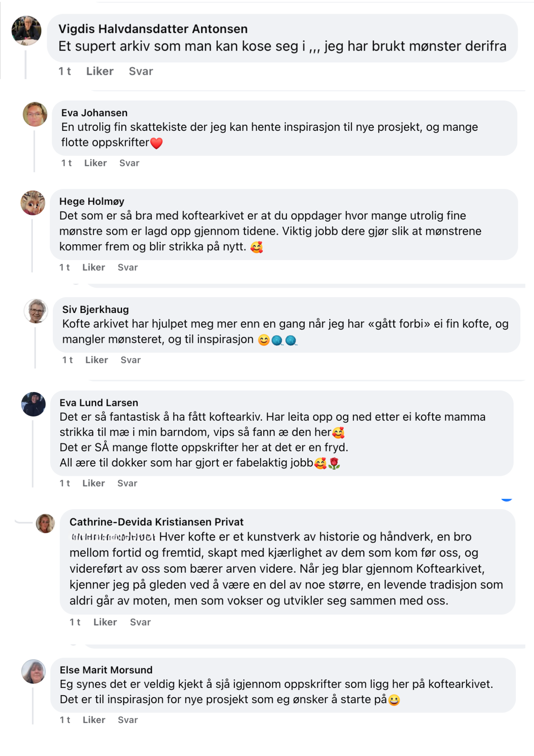Click the Siv Bjerkhaug name link
534x756 pixels.
pyautogui.click(x=96, y=310)
